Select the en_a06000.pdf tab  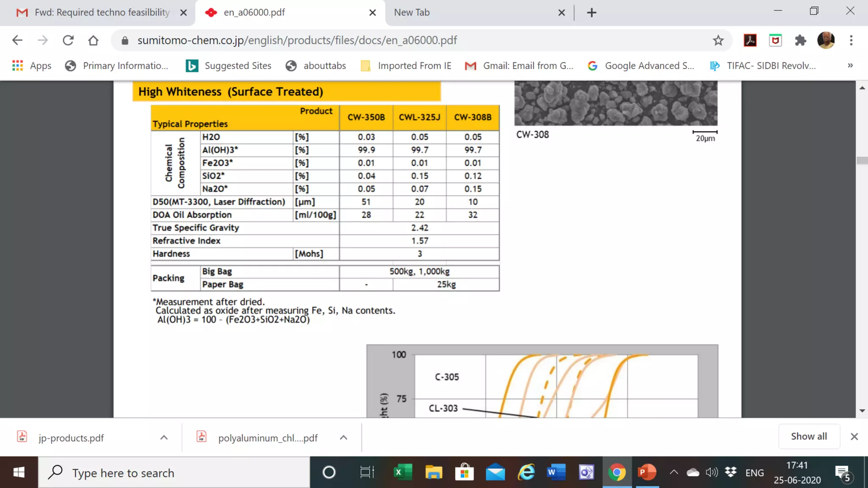(x=290, y=13)
